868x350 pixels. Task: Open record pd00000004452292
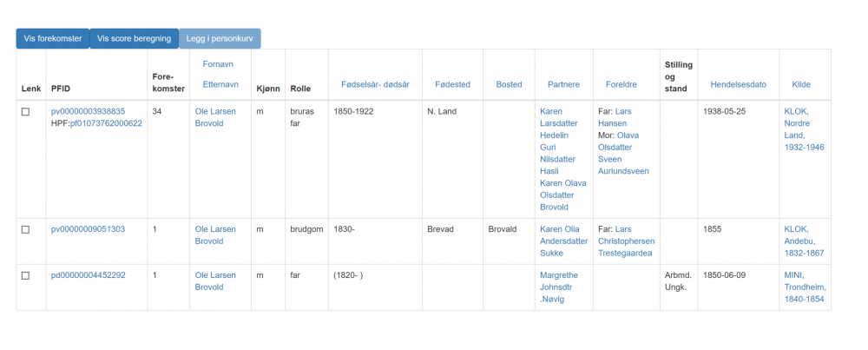point(88,275)
